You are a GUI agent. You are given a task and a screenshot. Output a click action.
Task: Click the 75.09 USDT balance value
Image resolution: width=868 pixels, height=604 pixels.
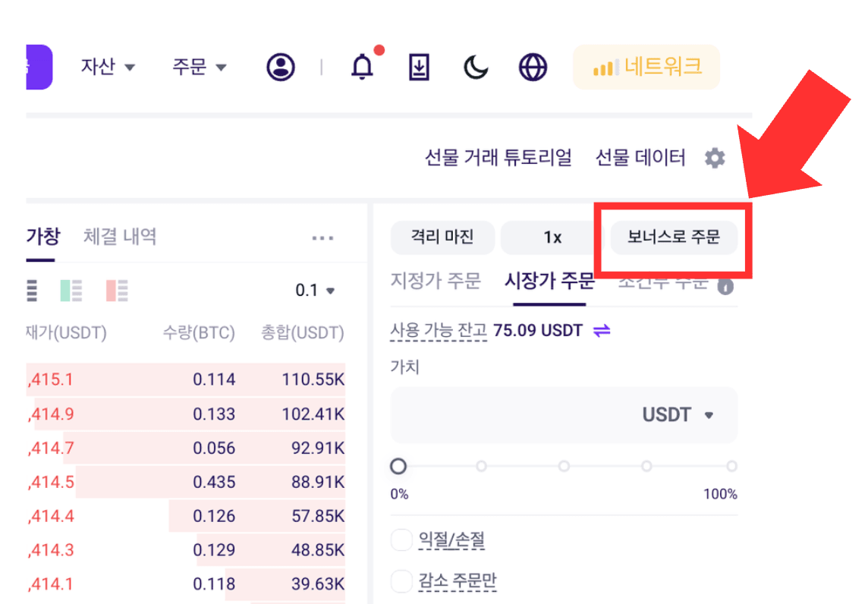click(x=537, y=331)
